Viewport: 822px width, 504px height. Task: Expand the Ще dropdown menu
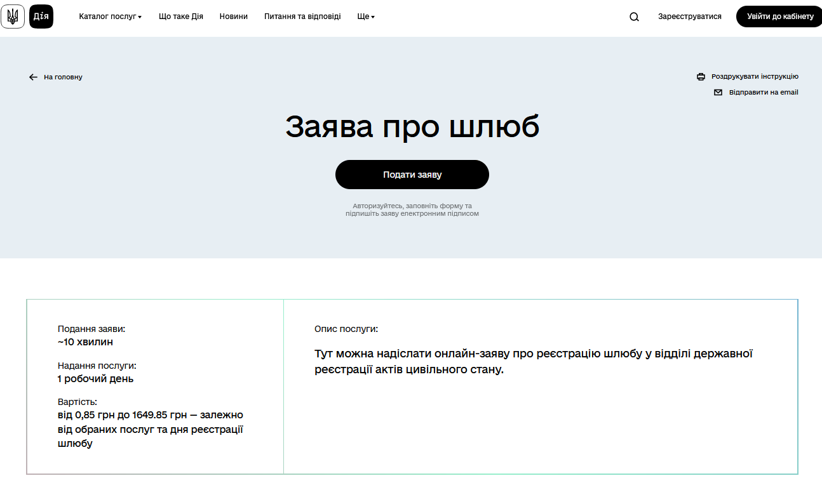(x=366, y=17)
